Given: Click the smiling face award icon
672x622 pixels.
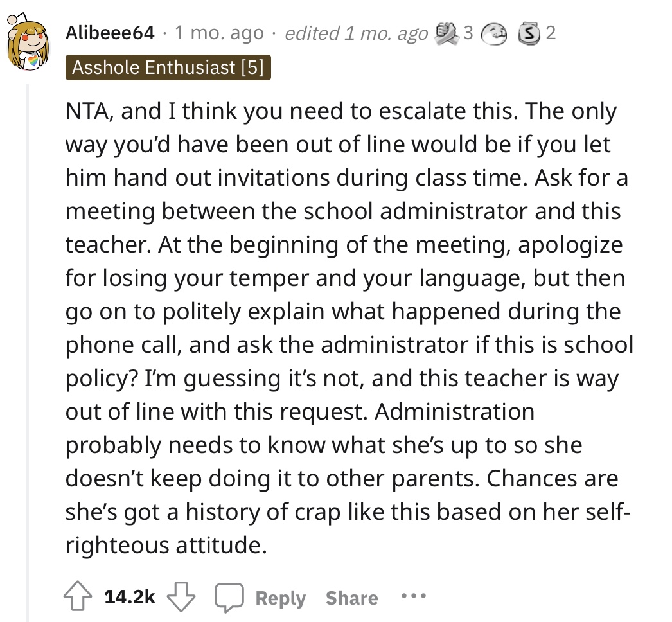Looking at the screenshot, I should (494, 34).
